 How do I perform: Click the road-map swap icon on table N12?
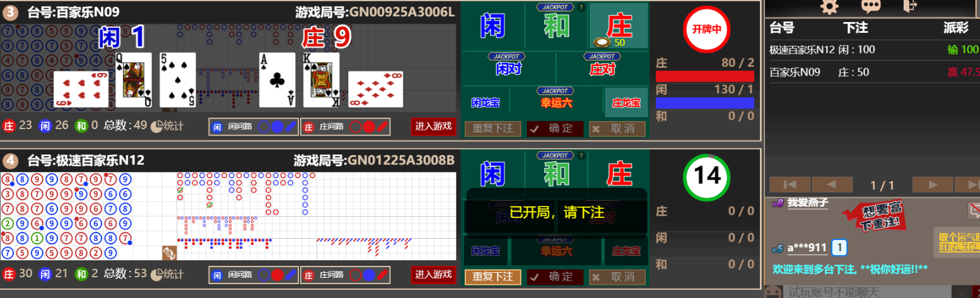tap(168, 253)
